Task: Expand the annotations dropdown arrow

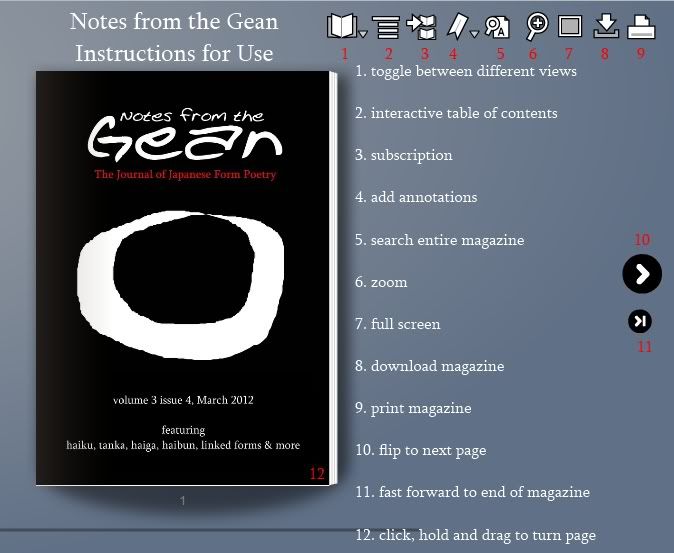Action: pos(474,35)
